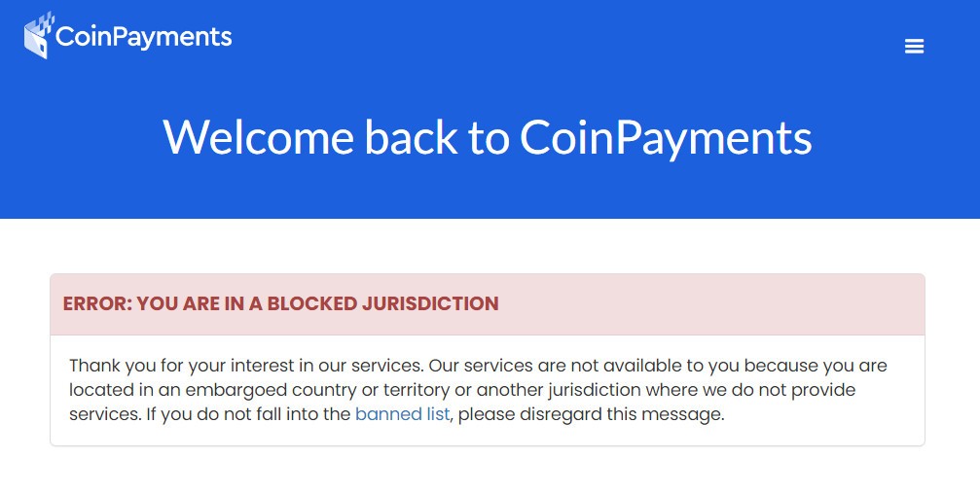The height and width of the screenshot is (494, 980).
Task: Click please disregard this message text
Action: (591, 414)
